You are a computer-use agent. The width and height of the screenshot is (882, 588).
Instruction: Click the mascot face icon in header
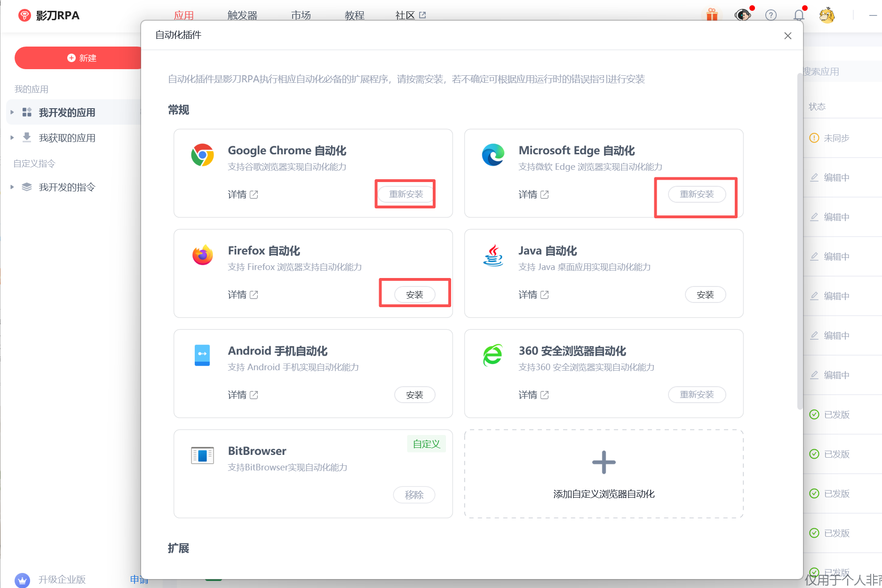742,15
